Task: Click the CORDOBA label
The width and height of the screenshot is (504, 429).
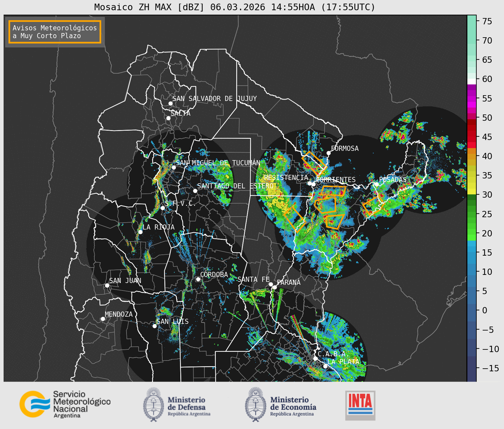Action: click(x=214, y=275)
